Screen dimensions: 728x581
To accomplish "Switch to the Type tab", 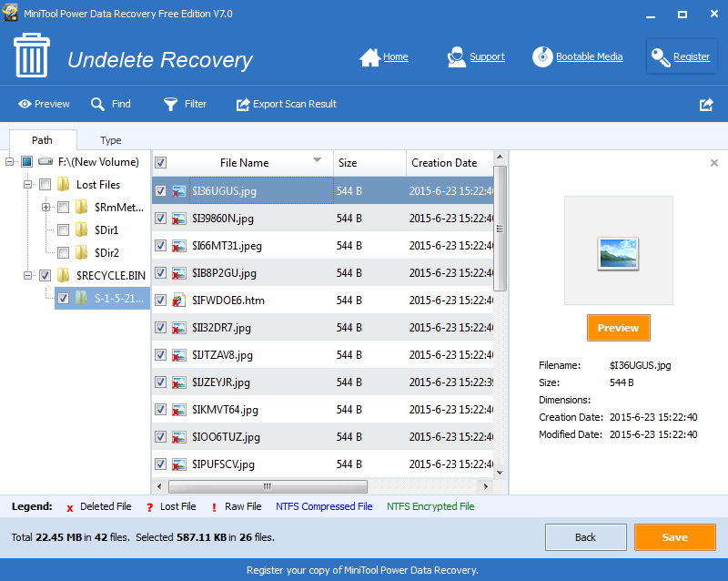I will coord(110,140).
